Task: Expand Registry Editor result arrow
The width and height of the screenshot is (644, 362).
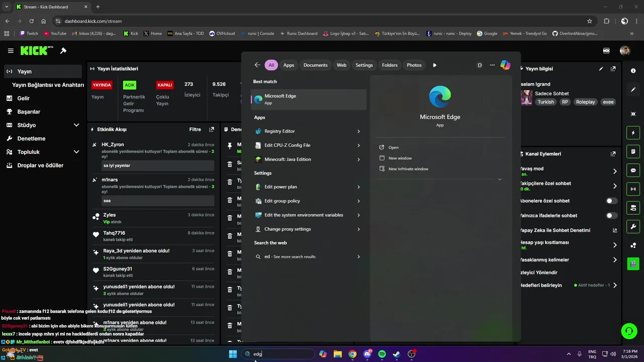Action: [x=359, y=131]
